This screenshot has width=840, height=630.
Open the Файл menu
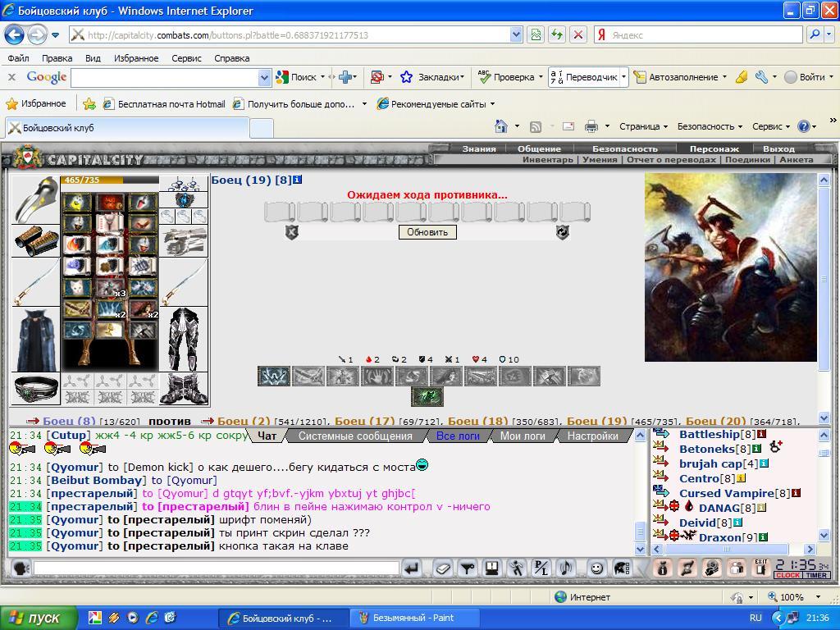pos(18,58)
